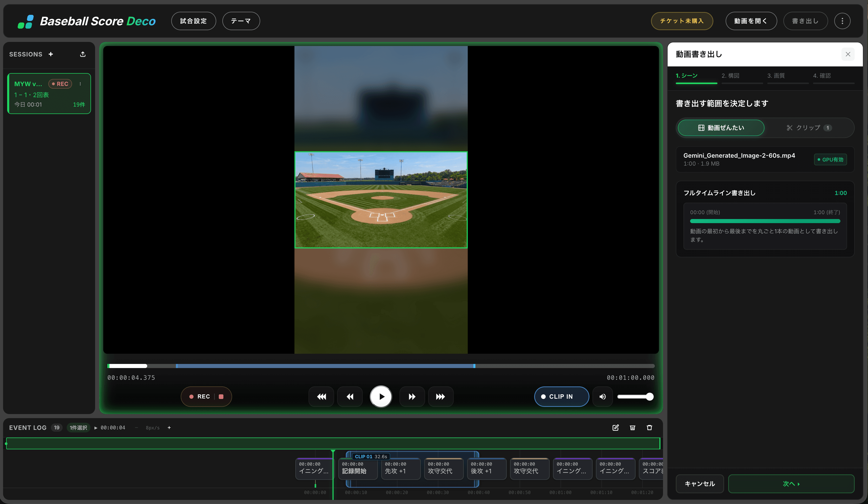
Task: Select 動画ぜんたい export range
Action: coord(721,128)
